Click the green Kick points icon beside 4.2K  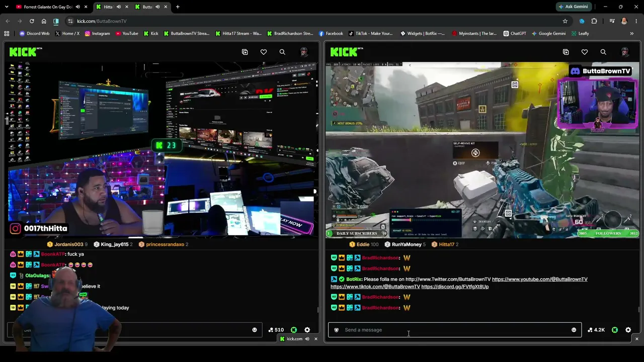(615, 330)
